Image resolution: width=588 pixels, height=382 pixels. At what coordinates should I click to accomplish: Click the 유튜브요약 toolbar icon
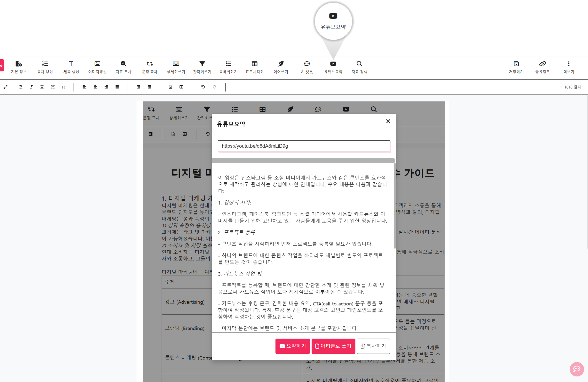tap(334, 67)
